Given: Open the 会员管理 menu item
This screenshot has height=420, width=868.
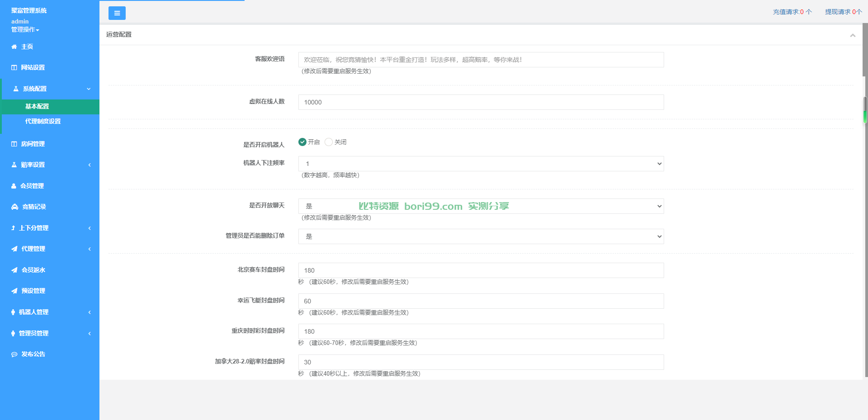Looking at the screenshot, I should point(50,186).
